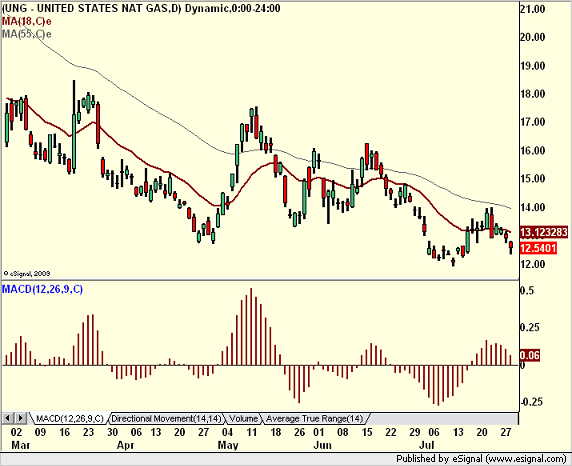Click the 26 date label on time axis
The height and width of the screenshot is (466, 572).
(x=299, y=432)
